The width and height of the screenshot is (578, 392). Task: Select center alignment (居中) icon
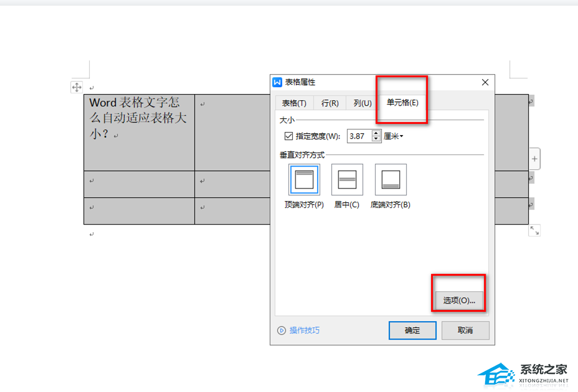347,180
